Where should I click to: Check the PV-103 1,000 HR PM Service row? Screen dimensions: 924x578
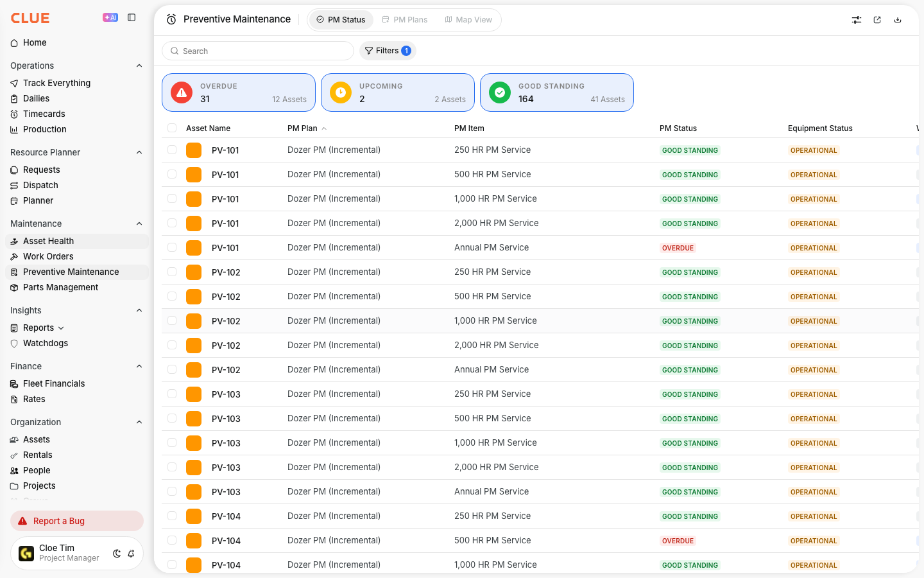click(172, 442)
